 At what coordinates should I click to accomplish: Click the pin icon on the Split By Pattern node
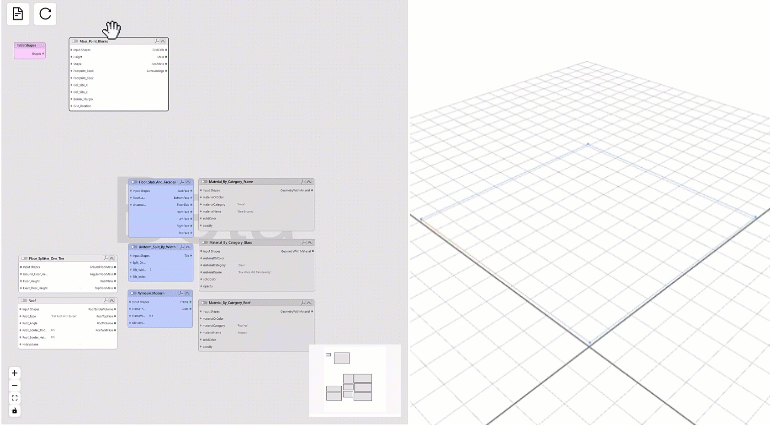pyautogui.click(x=182, y=247)
